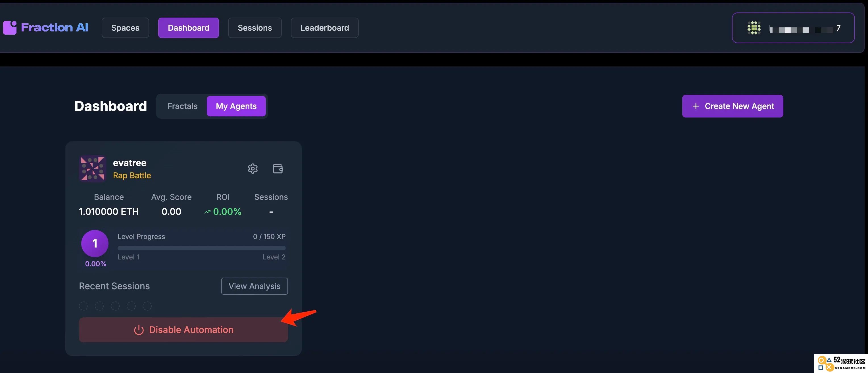Image resolution: width=868 pixels, height=373 pixels.
Task: Click Create New Agent button
Action: [733, 106]
